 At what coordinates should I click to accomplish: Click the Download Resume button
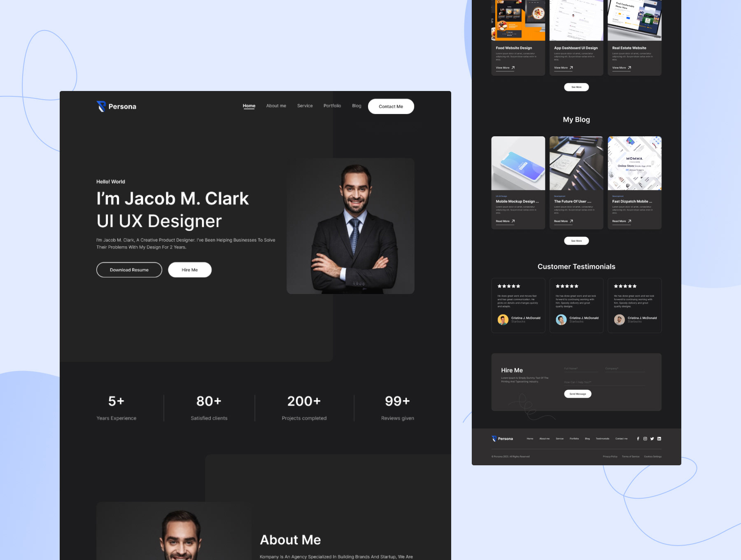tap(129, 270)
